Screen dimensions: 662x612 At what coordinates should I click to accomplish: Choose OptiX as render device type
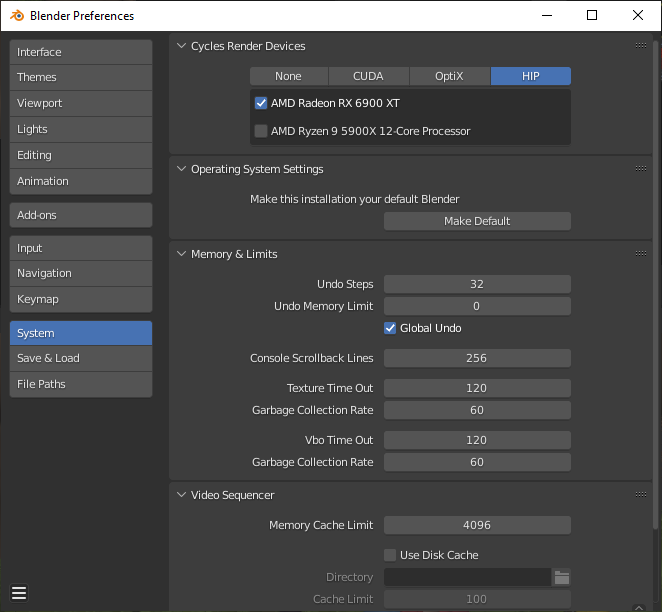[x=450, y=76]
